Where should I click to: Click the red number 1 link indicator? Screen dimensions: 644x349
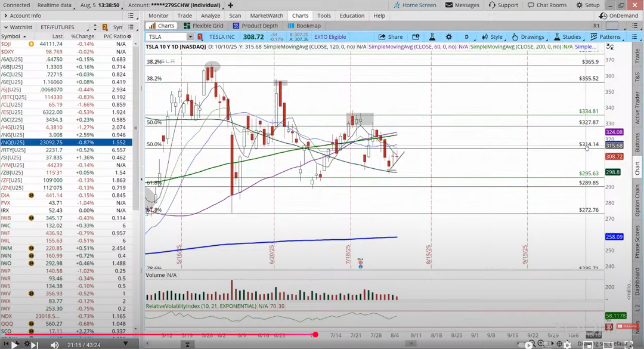tap(200, 36)
